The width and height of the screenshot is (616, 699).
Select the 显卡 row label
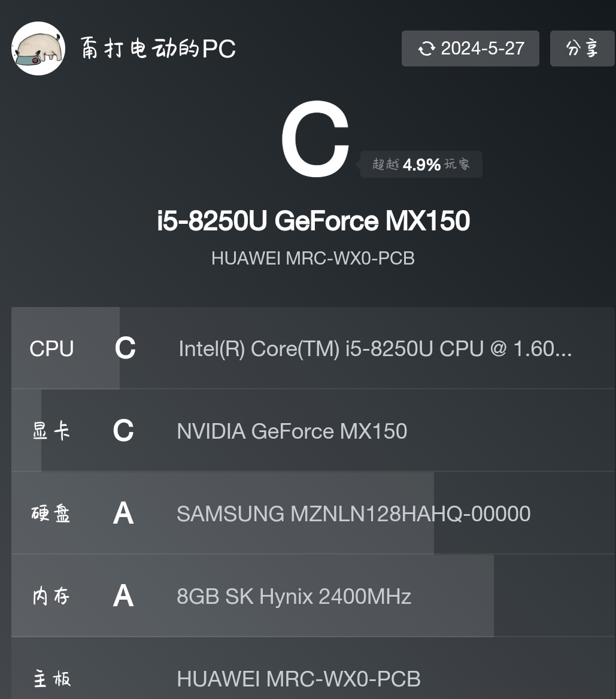51,431
